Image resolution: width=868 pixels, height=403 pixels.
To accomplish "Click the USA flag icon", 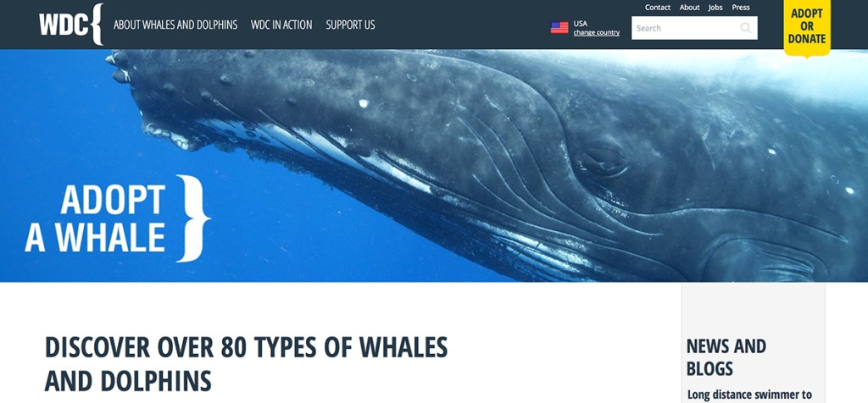I will coord(559,28).
